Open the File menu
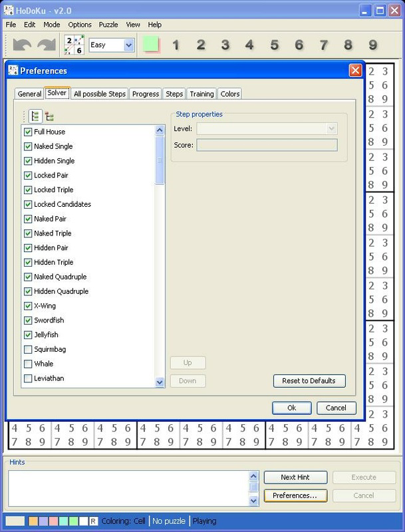Screen dimensions: 405x532 pos(11,25)
